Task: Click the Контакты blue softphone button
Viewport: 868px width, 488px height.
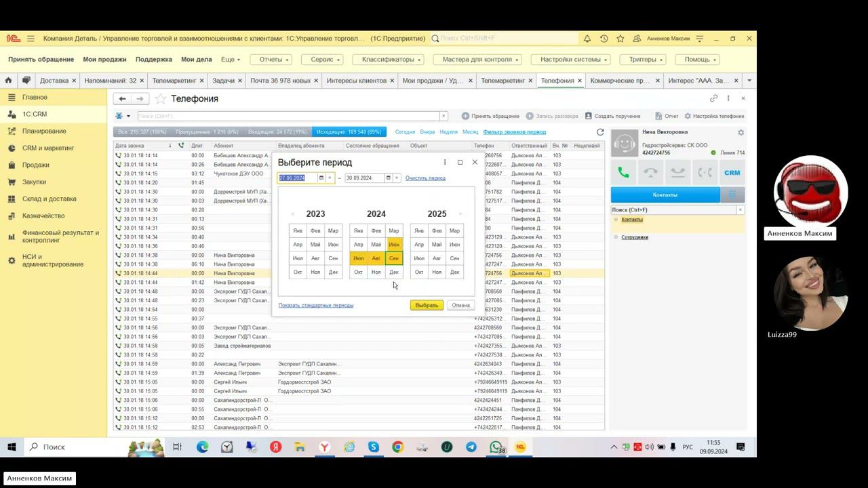Action: (665, 195)
